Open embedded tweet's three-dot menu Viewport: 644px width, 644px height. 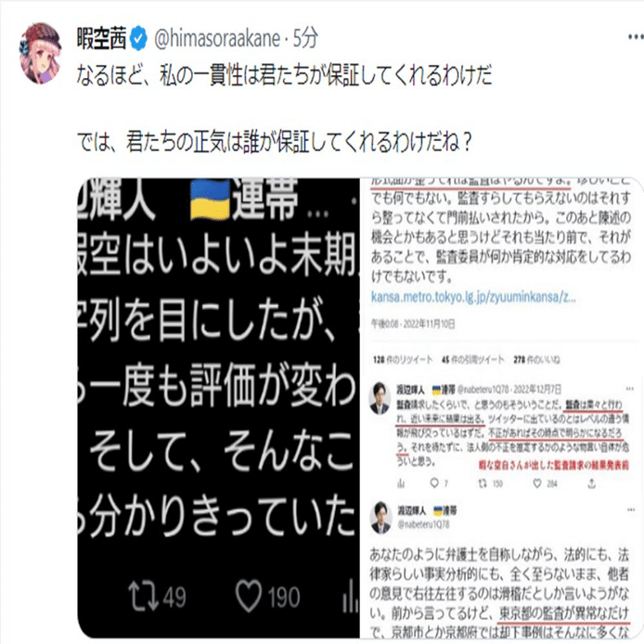[630, 389]
